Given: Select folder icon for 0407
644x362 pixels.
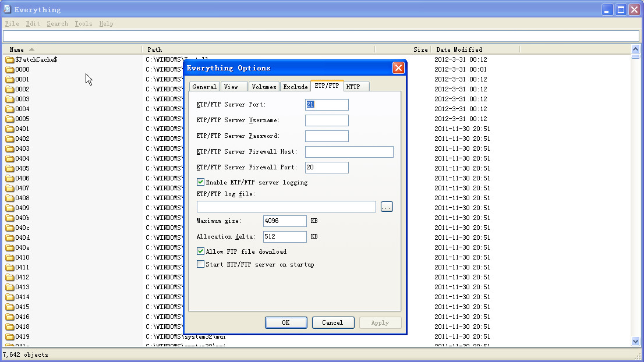Looking at the screenshot, I should 10,189.
